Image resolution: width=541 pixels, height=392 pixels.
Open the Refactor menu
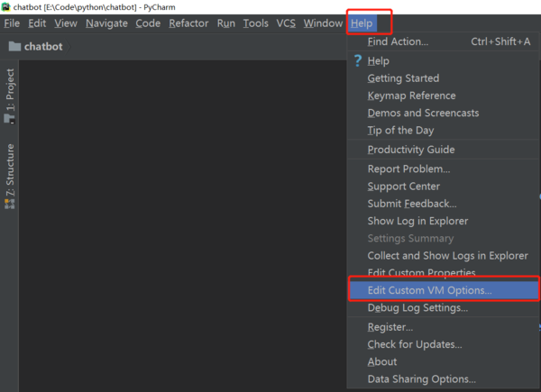tap(188, 23)
